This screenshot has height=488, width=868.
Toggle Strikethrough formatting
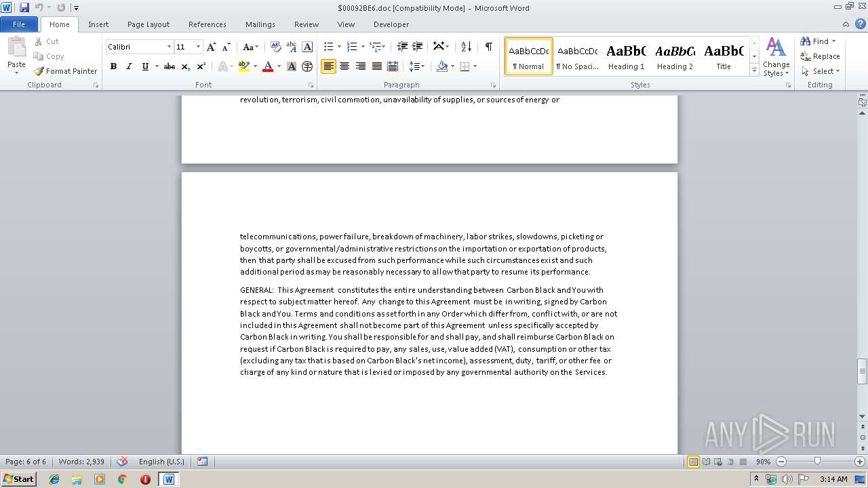(x=170, y=66)
